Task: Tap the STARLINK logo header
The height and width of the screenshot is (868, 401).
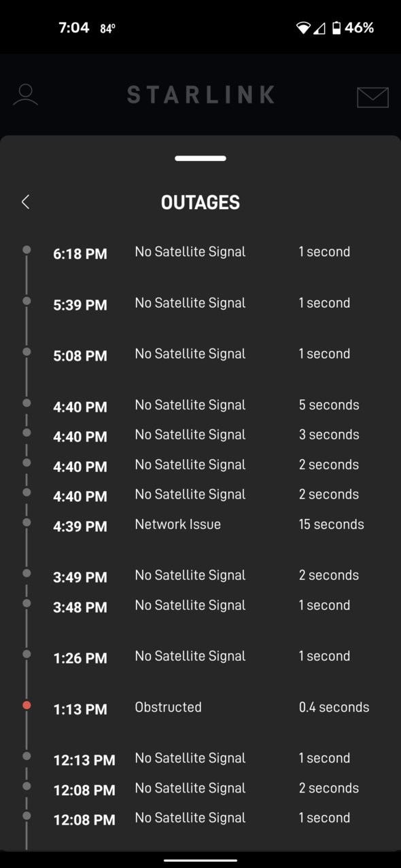Action: [201, 94]
